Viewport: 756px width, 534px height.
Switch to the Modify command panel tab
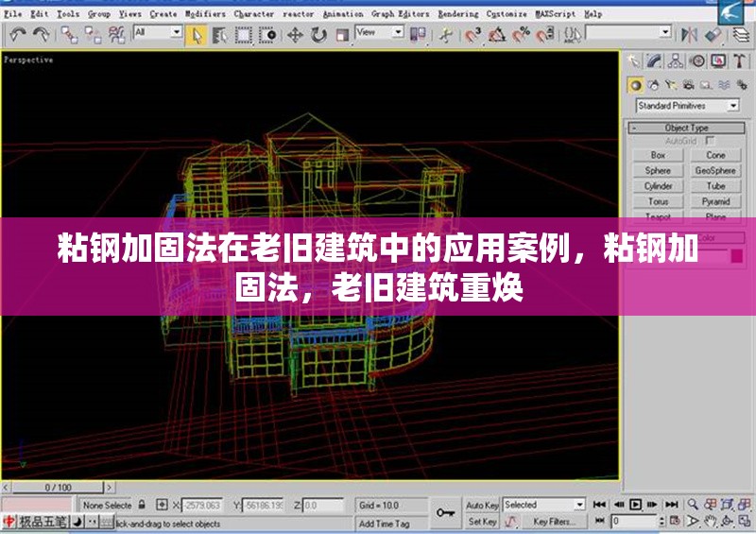(654, 60)
